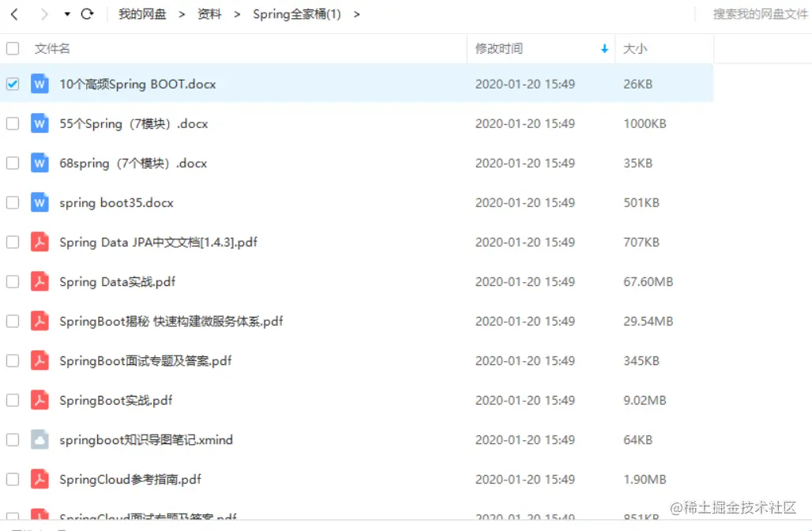Uncheck 10个高频Spring BOOT.docx selection

pos(12,83)
